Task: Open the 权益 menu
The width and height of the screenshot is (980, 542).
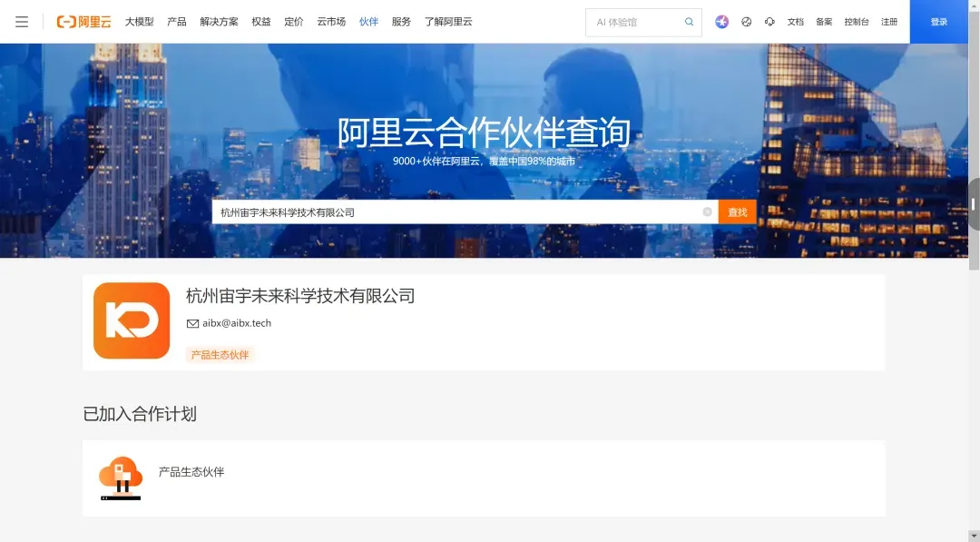Action: (x=261, y=22)
